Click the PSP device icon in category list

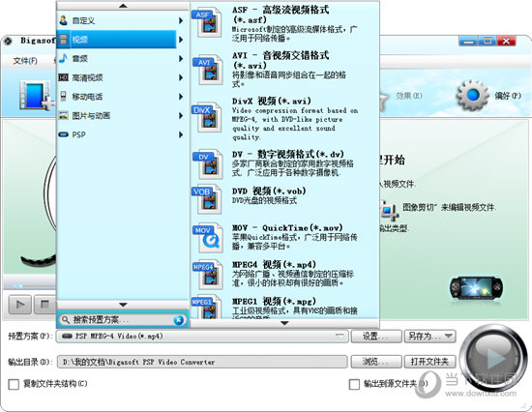(x=64, y=134)
